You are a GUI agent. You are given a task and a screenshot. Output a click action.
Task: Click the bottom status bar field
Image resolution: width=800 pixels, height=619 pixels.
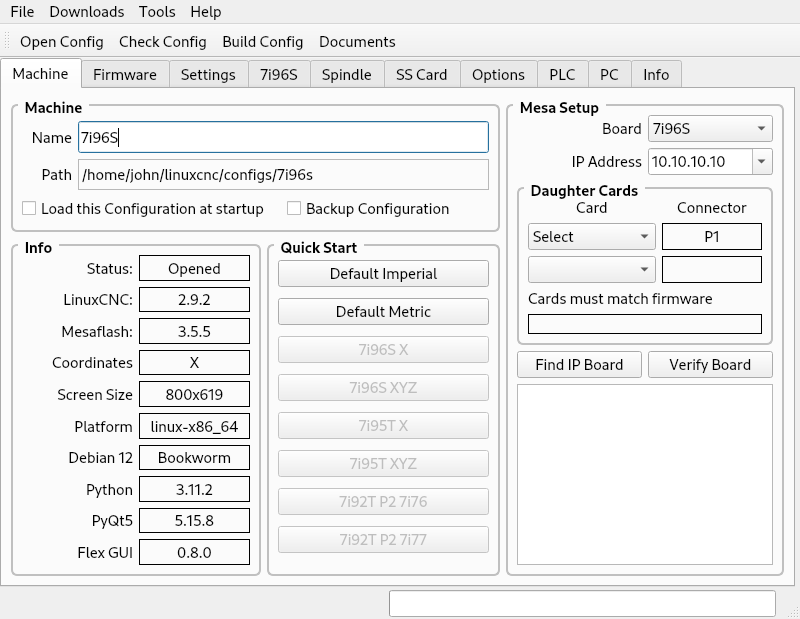click(x=582, y=604)
